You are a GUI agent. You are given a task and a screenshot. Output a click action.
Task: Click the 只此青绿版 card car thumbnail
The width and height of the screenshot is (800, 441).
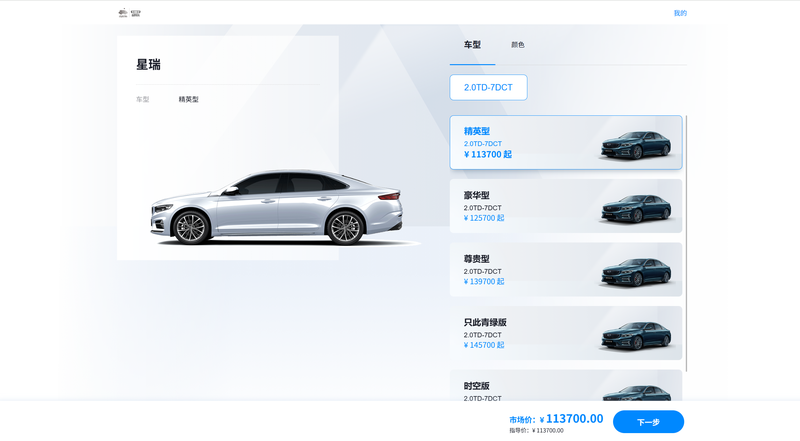(635, 336)
